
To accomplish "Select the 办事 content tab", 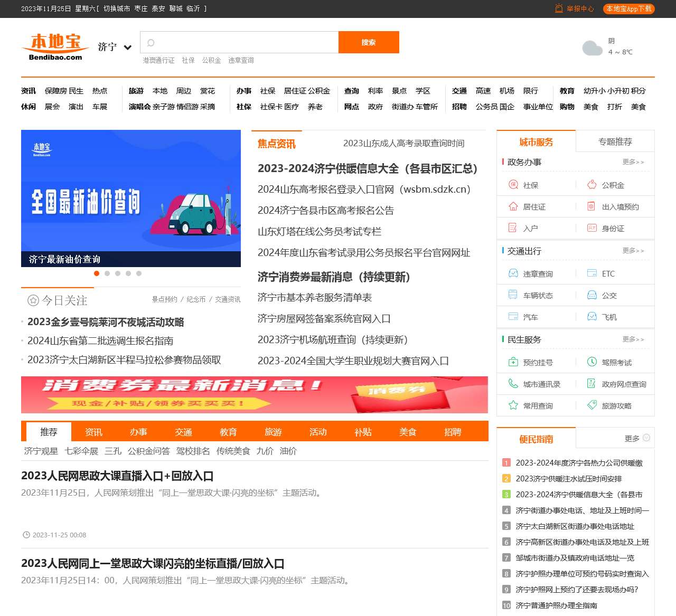I will tap(138, 432).
